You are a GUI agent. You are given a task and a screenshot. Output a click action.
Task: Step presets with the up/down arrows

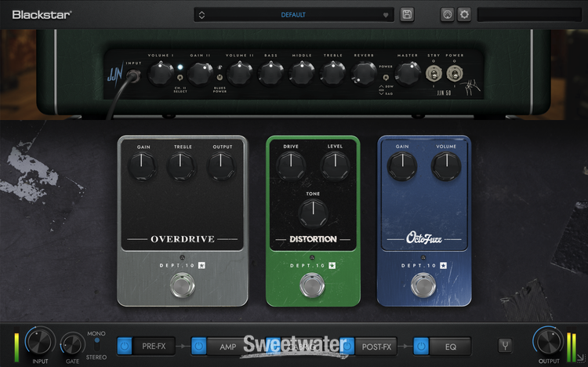tap(201, 15)
